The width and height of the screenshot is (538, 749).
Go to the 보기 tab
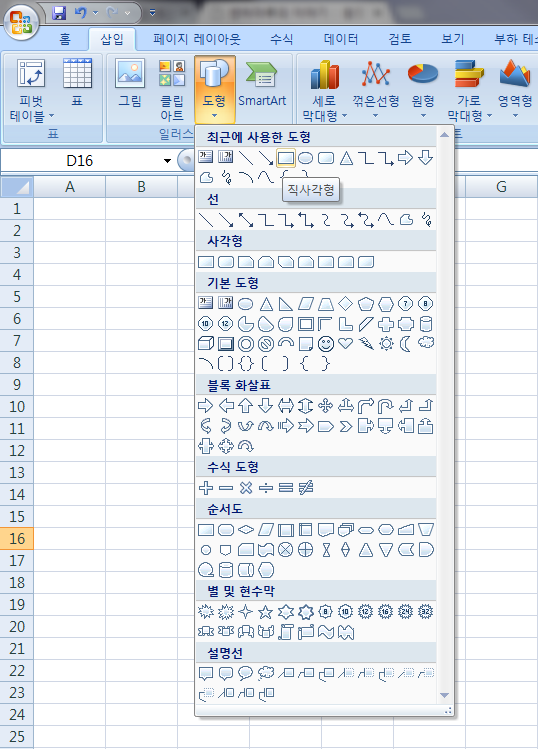(452, 39)
